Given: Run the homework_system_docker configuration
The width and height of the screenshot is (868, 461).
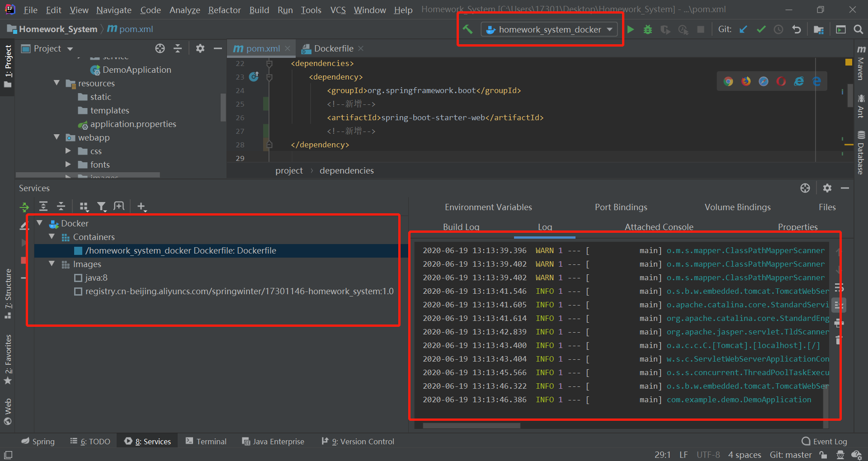Looking at the screenshot, I should 631,29.
